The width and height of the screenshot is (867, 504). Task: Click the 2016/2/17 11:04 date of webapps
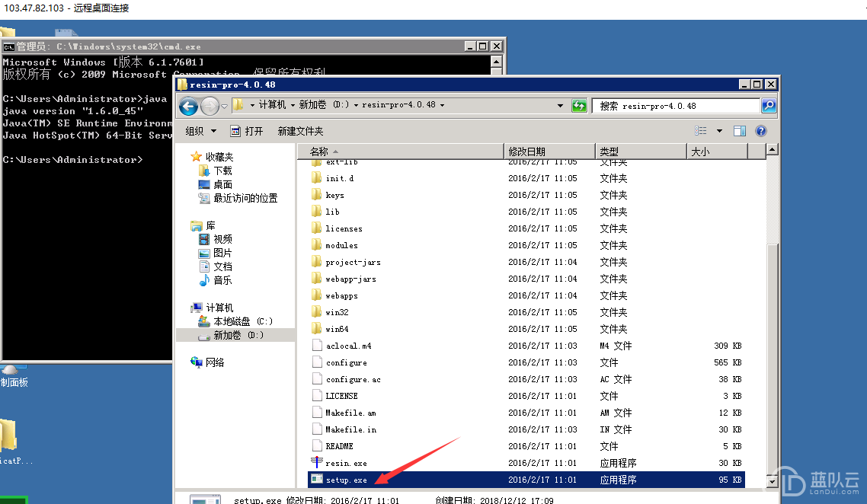542,295
